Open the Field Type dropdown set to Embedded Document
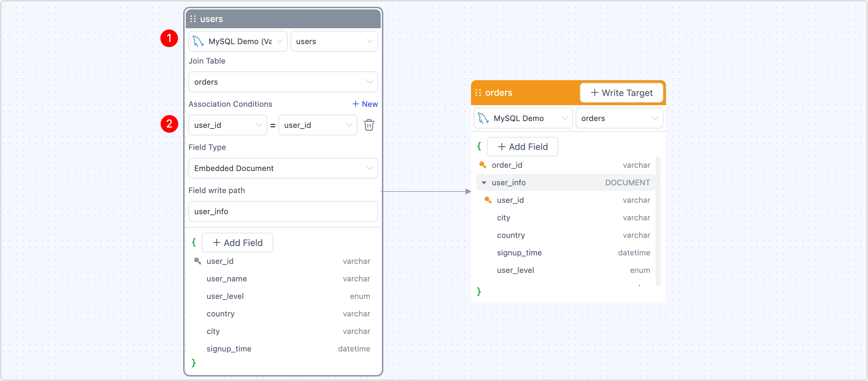Image resolution: width=868 pixels, height=381 pixels. click(x=283, y=168)
